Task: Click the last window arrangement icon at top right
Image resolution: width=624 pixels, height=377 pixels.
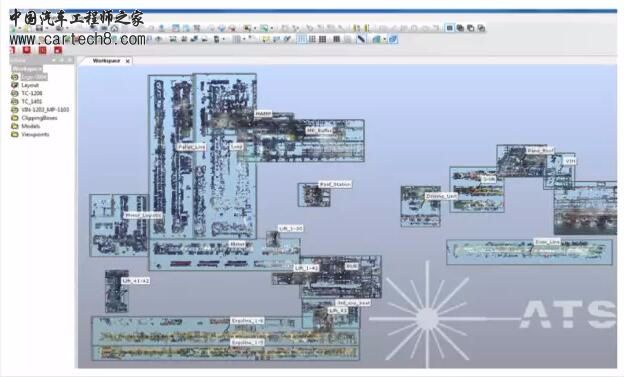Action: [481, 28]
